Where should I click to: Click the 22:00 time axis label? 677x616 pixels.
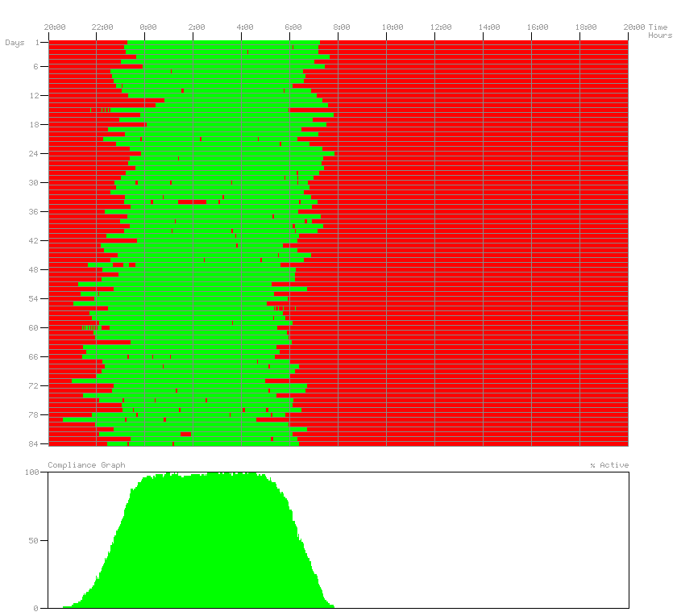[102, 27]
